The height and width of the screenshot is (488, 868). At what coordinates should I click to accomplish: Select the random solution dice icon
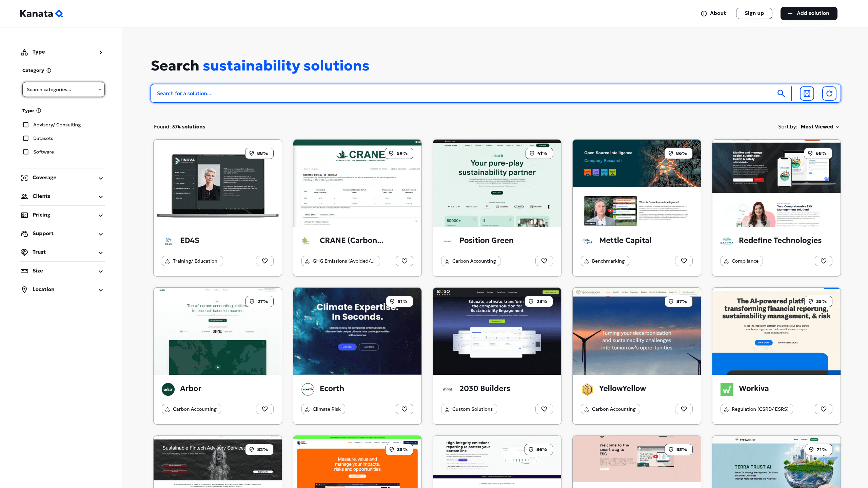click(x=807, y=93)
